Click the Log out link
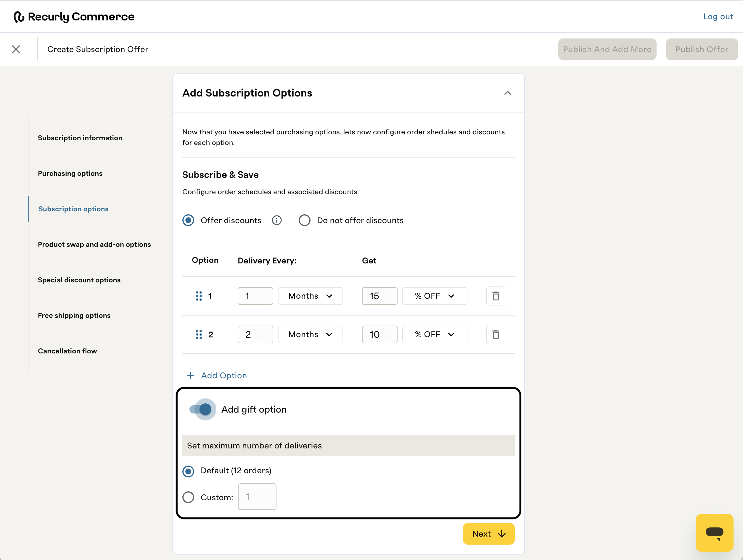The image size is (743, 560). 718,17
